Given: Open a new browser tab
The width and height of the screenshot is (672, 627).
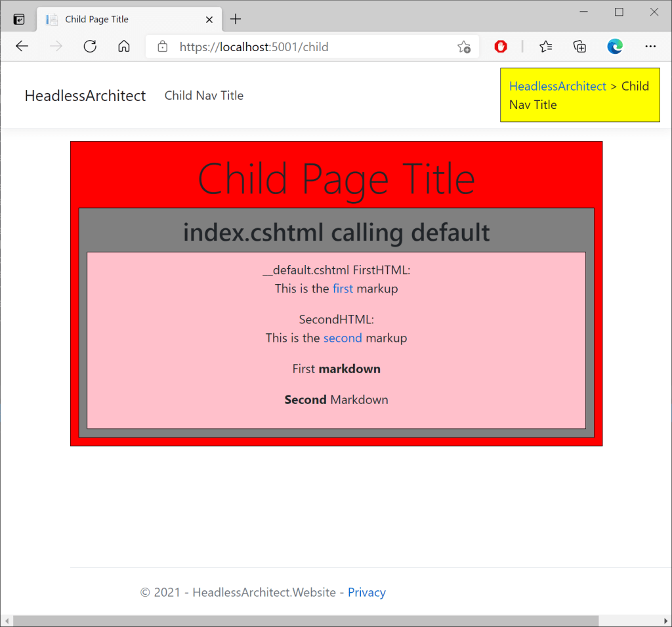Looking at the screenshot, I should coord(236,19).
